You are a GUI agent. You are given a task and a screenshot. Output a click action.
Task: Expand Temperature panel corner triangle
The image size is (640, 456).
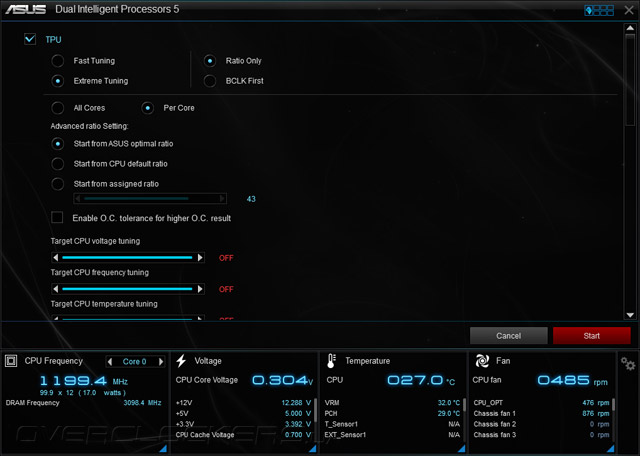(462, 448)
